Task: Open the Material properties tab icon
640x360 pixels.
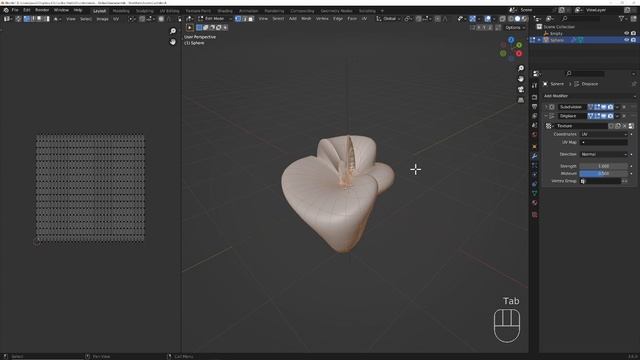Action: [534, 203]
